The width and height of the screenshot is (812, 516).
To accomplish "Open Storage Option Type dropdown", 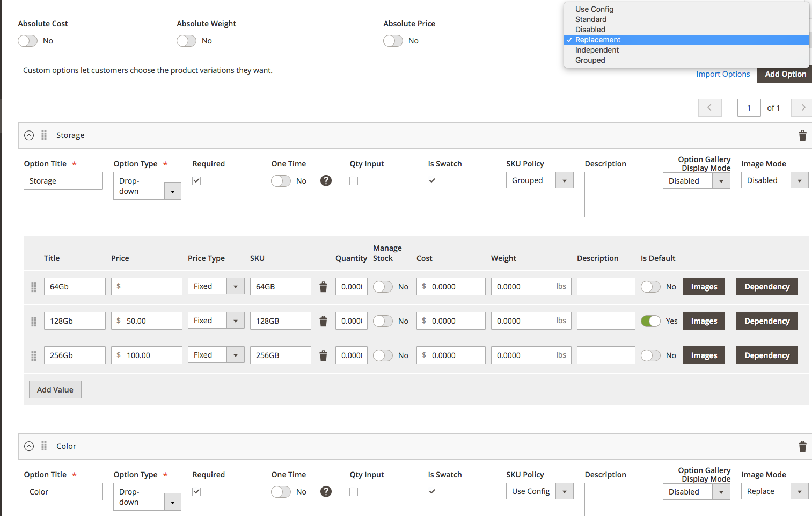I will coord(147,186).
